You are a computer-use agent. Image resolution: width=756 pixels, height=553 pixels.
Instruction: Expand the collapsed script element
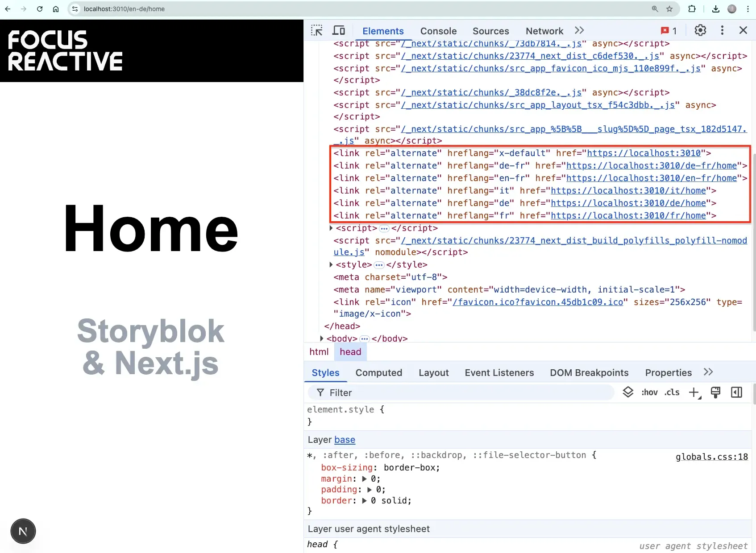pyautogui.click(x=331, y=228)
